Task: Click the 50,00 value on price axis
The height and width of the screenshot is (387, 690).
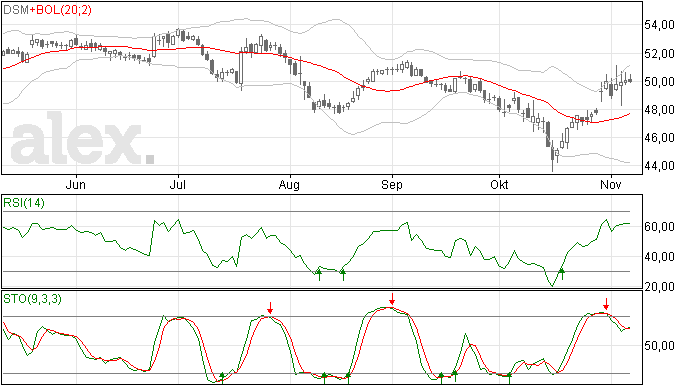Action: coord(659,82)
